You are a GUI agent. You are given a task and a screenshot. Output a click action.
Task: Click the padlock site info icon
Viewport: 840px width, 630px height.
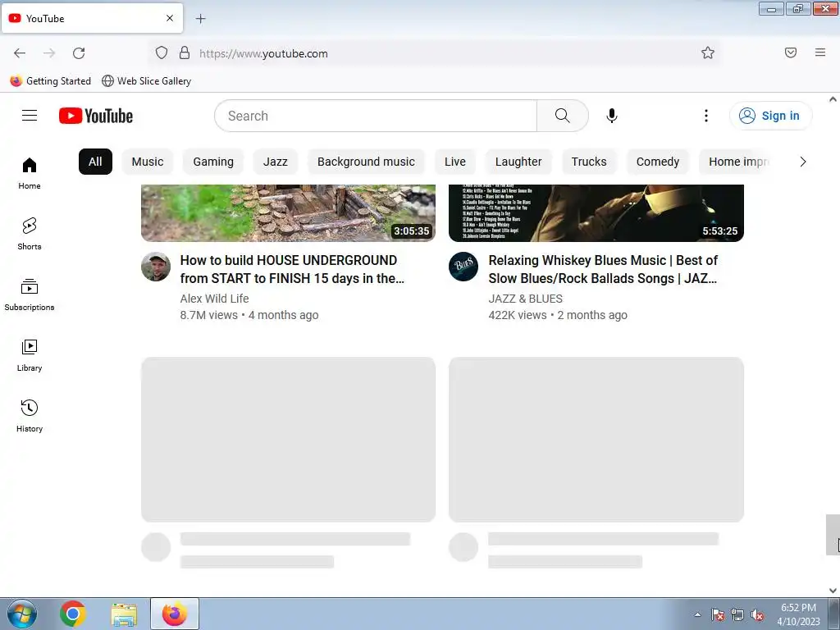[185, 53]
